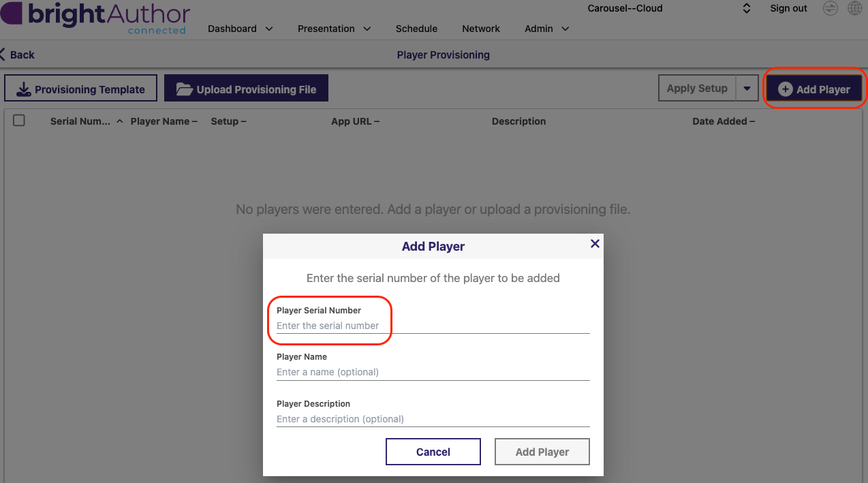
Task: Click the Back arrow icon
Action: tap(3, 54)
